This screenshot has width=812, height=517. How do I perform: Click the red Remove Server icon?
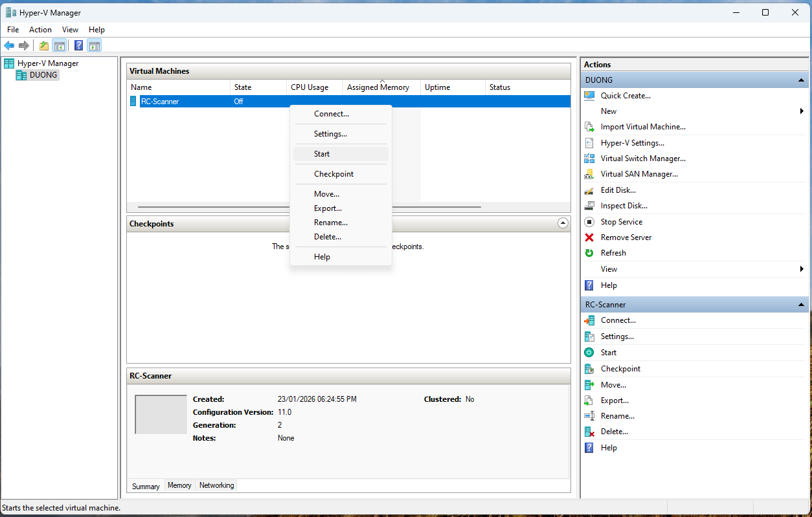point(589,237)
